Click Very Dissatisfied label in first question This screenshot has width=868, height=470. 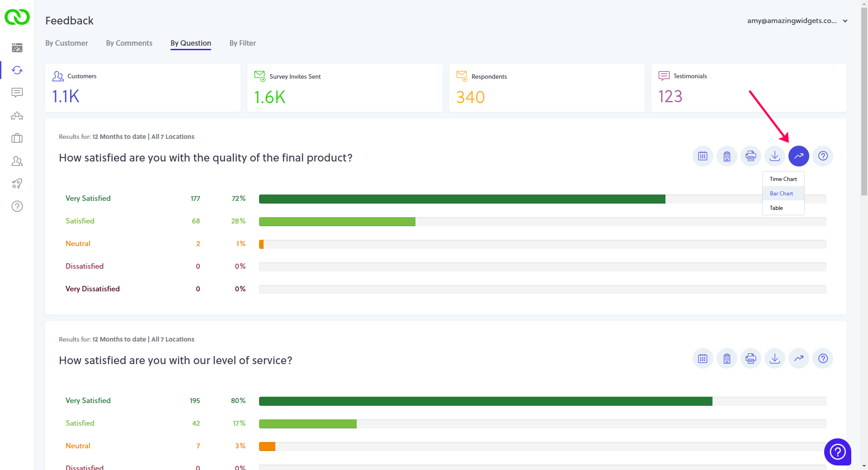tap(93, 289)
